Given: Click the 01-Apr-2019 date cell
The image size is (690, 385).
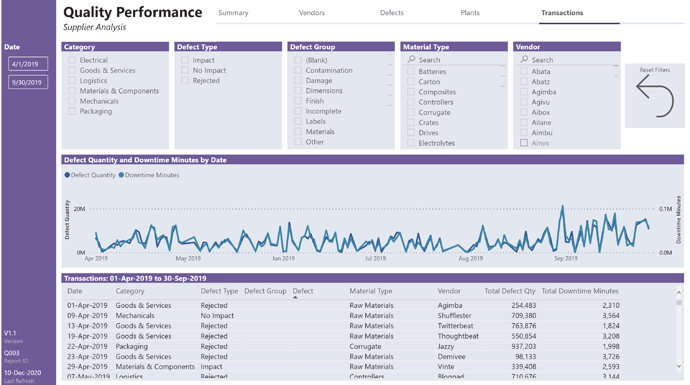Looking at the screenshot, I should point(87,305).
